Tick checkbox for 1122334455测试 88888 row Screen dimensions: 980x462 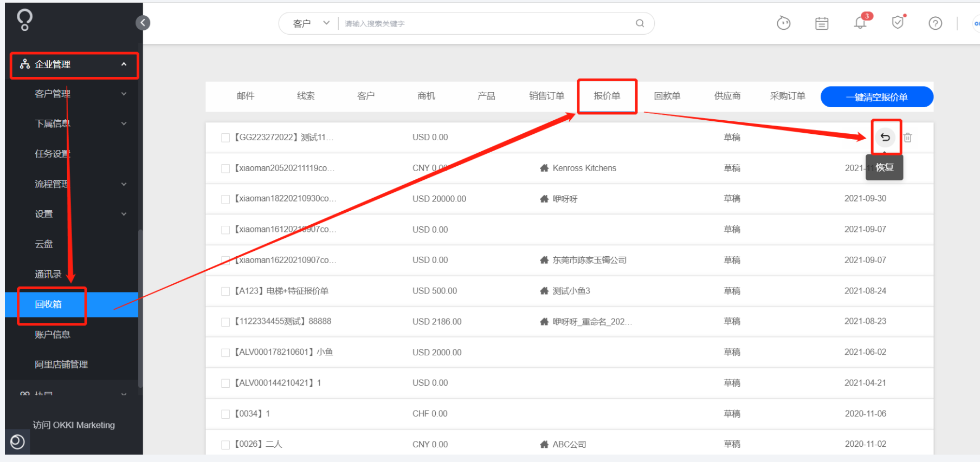pyautogui.click(x=225, y=322)
